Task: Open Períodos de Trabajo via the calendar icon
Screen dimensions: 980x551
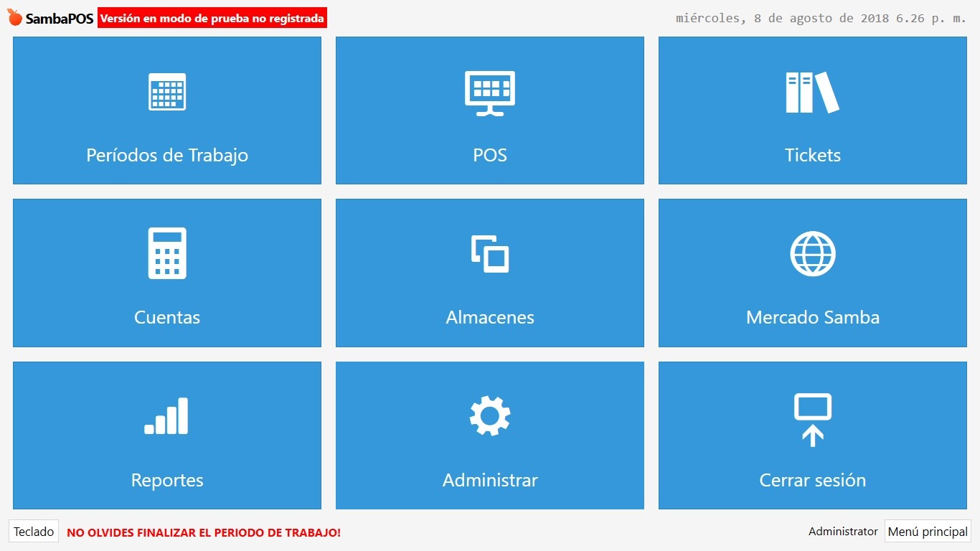Action: 167,92
